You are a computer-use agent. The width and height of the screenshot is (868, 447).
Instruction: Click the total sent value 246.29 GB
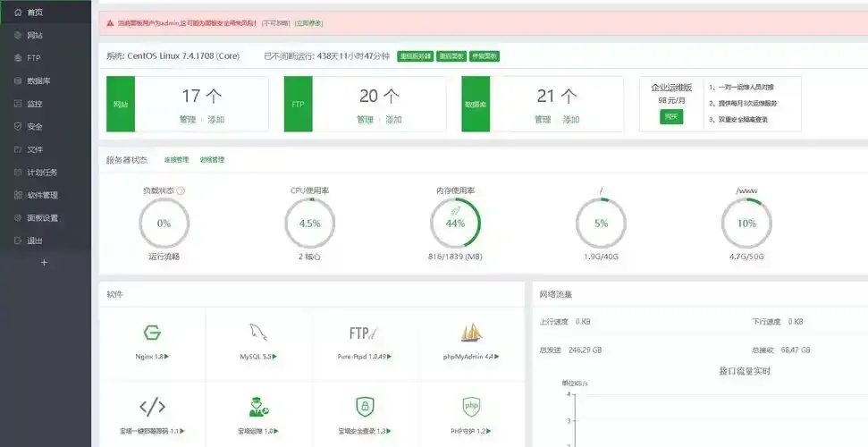pos(586,350)
